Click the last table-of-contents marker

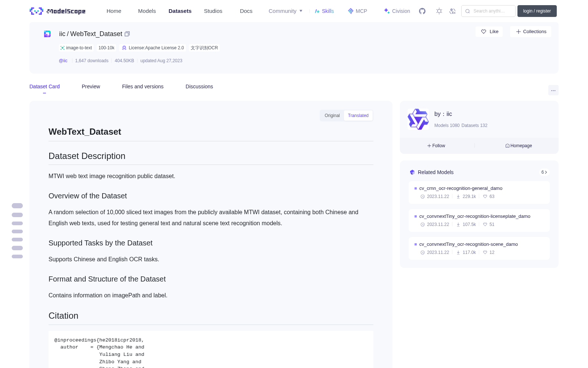17,256
